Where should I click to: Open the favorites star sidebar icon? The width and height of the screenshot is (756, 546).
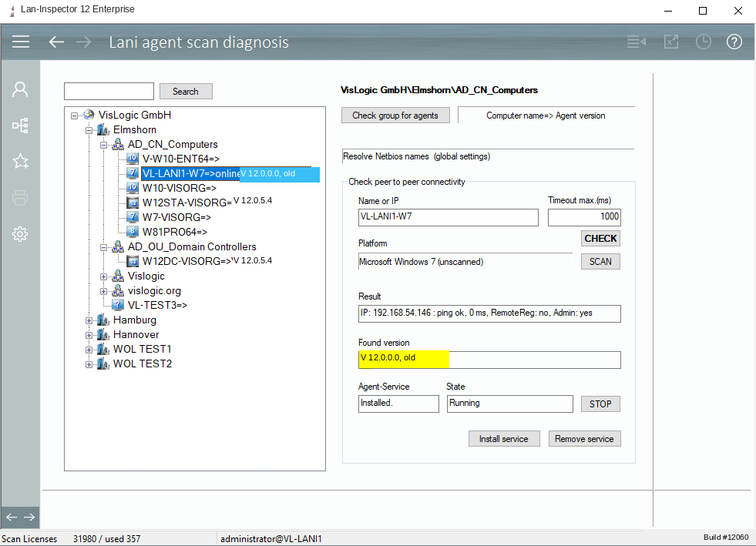pos(20,162)
